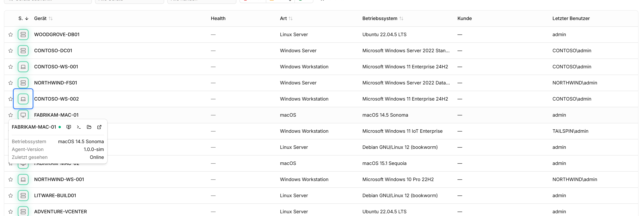Click 'TAILSPIN\admin' last user cell
Image resolution: width=644 pixels, height=216 pixels.
point(570,131)
